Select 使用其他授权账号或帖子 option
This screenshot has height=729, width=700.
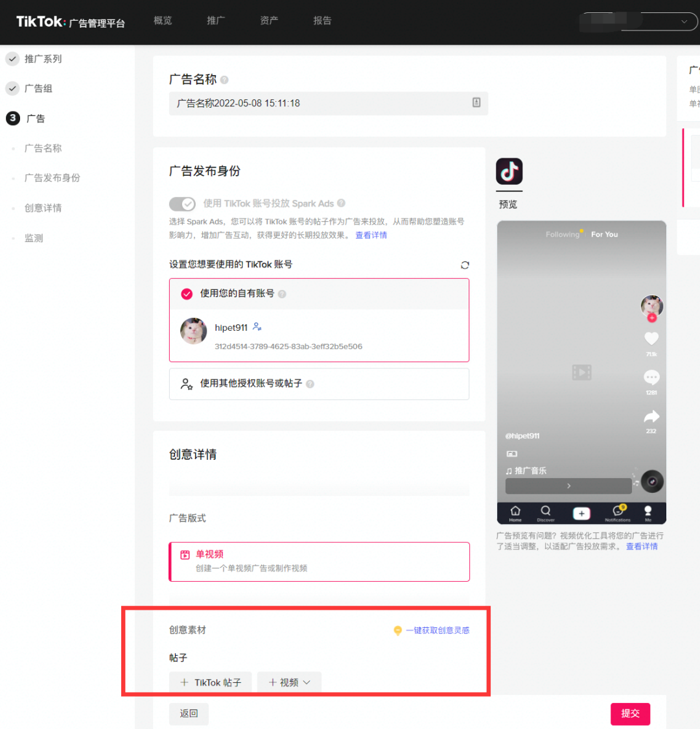point(319,384)
